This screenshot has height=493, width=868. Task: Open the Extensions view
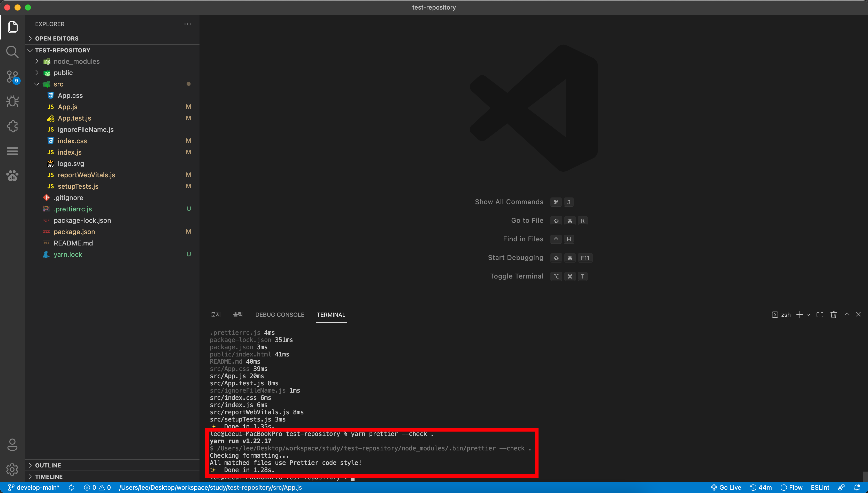tap(12, 126)
